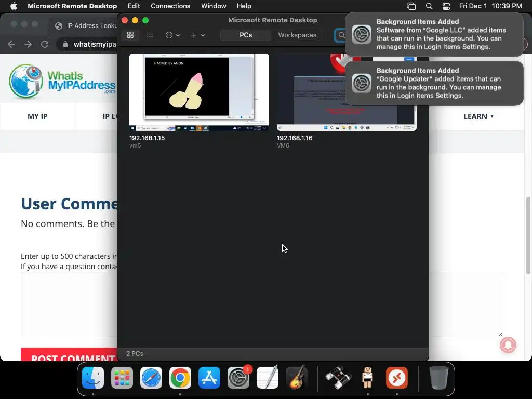
Task: Open GarageBand from the Dock
Action: coord(297,378)
